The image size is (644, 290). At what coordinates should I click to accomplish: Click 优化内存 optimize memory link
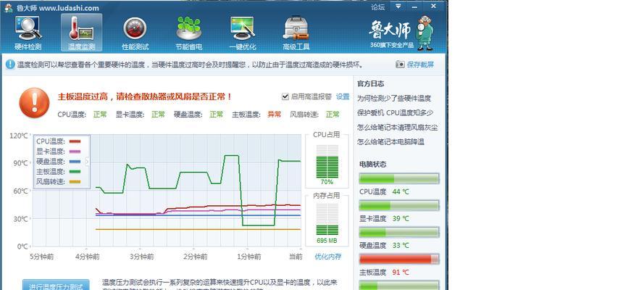point(327,257)
